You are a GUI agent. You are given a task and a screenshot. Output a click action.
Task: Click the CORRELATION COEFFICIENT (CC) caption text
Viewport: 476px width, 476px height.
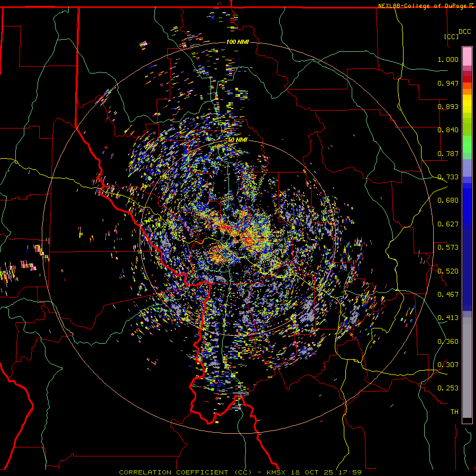point(186,472)
